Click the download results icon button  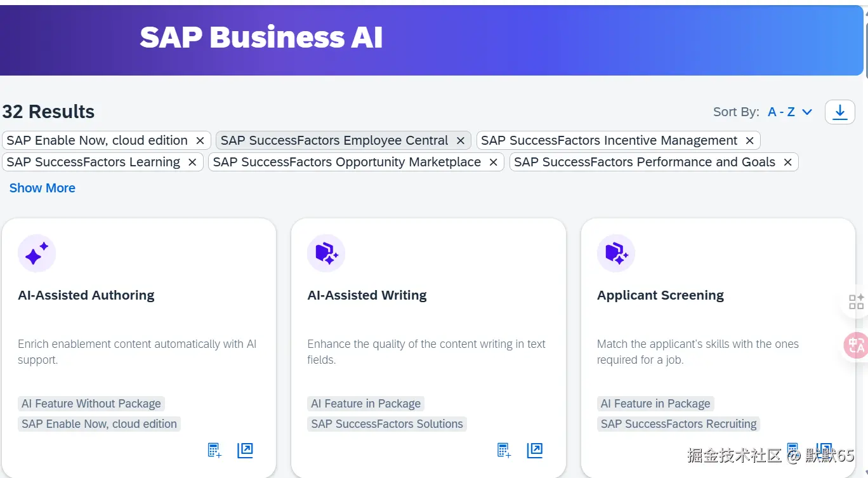[x=839, y=112]
